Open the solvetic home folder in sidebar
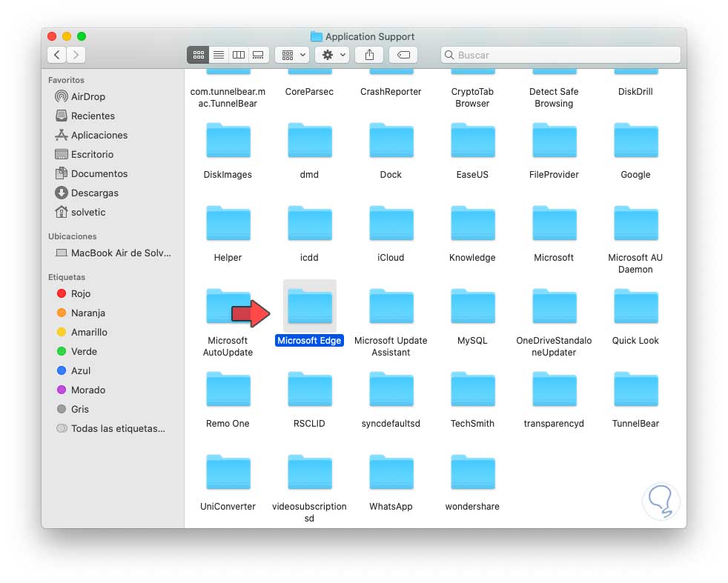This screenshot has width=728, height=583. click(x=80, y=212)
